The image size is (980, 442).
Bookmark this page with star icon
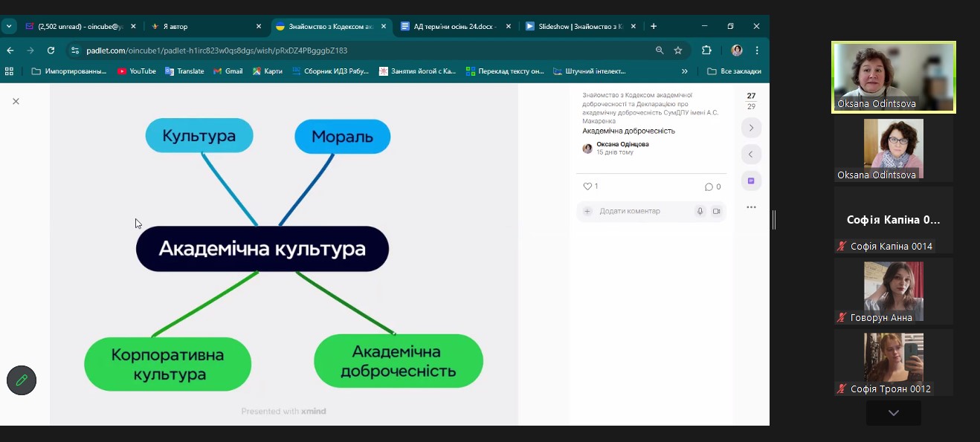click(678, 51)
